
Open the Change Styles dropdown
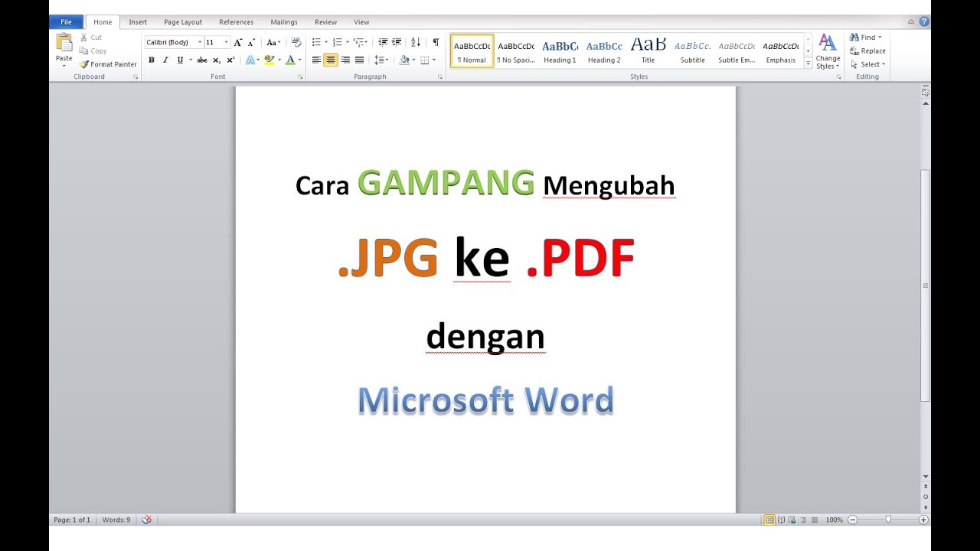click(x=828, y=52)
